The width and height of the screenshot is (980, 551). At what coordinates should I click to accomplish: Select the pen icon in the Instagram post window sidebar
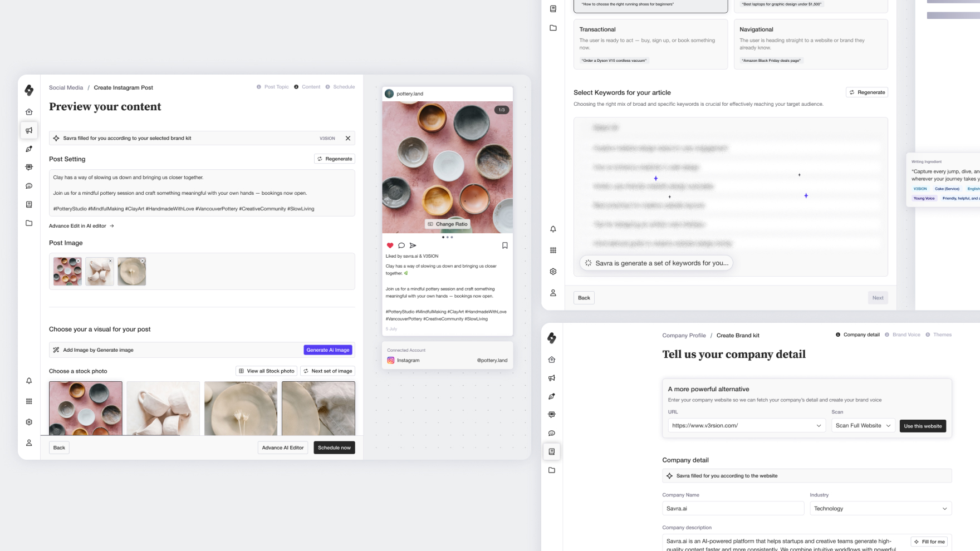point(29,149)
